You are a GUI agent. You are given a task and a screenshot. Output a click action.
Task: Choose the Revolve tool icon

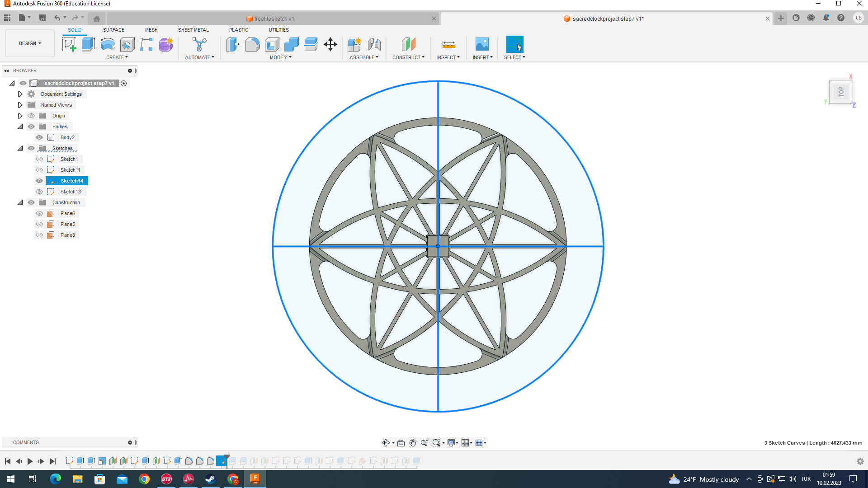coord(108,44)
